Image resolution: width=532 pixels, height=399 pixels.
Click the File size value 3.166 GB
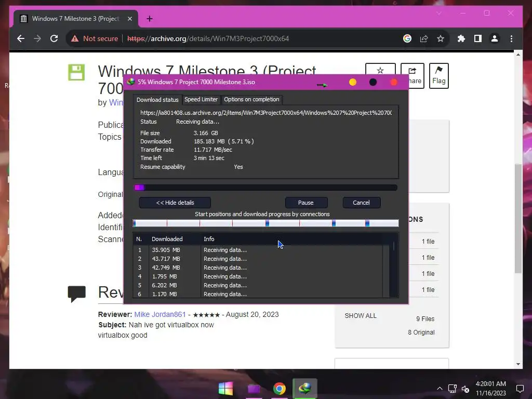[206, 133]
